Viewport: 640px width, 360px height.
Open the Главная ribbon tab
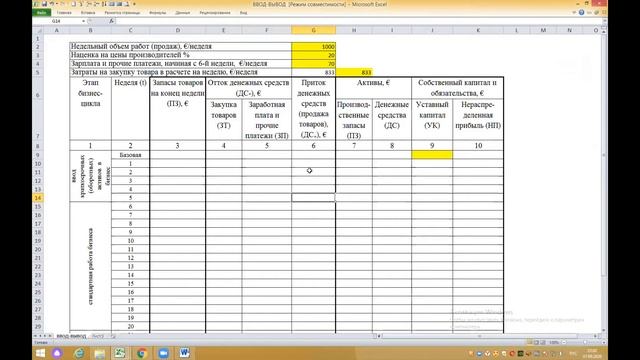coord(64,13)
